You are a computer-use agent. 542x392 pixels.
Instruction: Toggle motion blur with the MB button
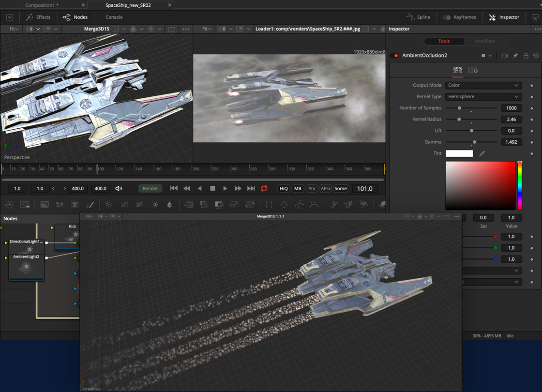point(298,188)
